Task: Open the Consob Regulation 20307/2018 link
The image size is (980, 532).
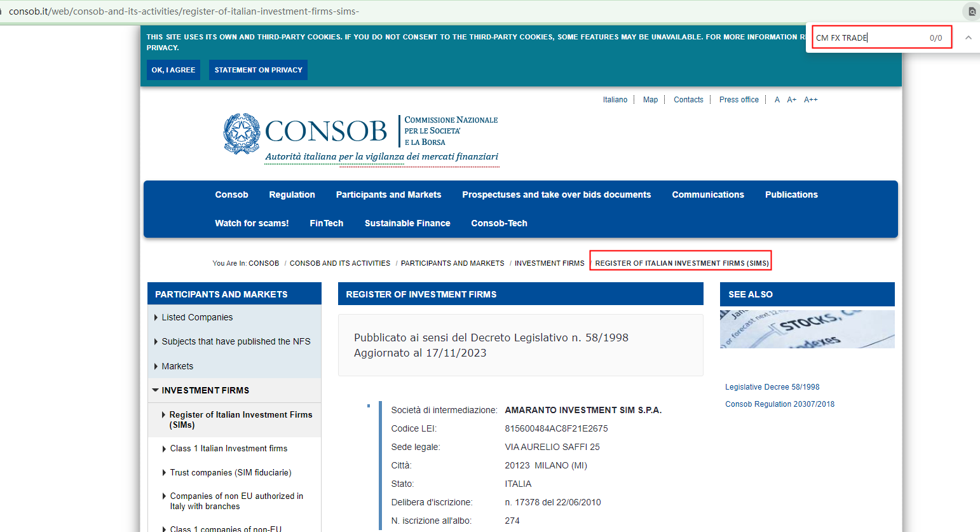Action: coord(780,404)
